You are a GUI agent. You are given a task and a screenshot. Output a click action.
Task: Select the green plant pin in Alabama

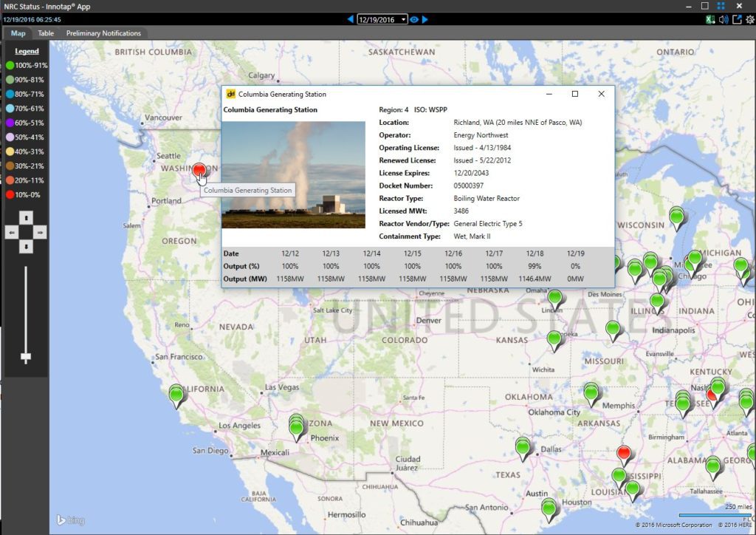[712, 466]
